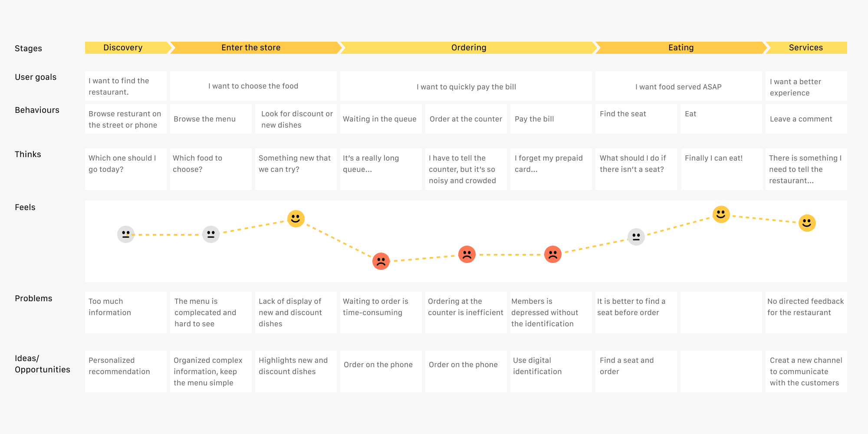
Task: Select the Eating stage arrow
Action: (x=681, y=48)
